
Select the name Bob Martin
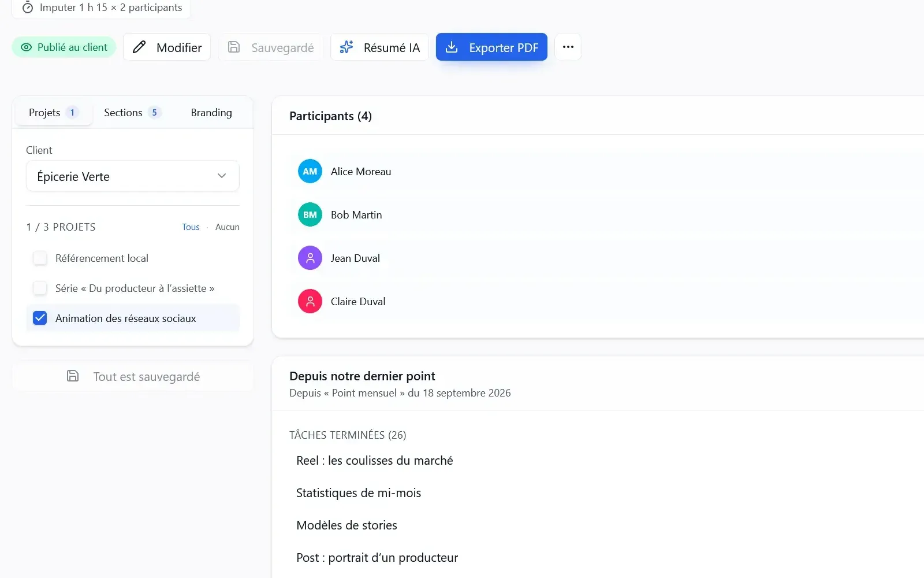click(356, 215)
